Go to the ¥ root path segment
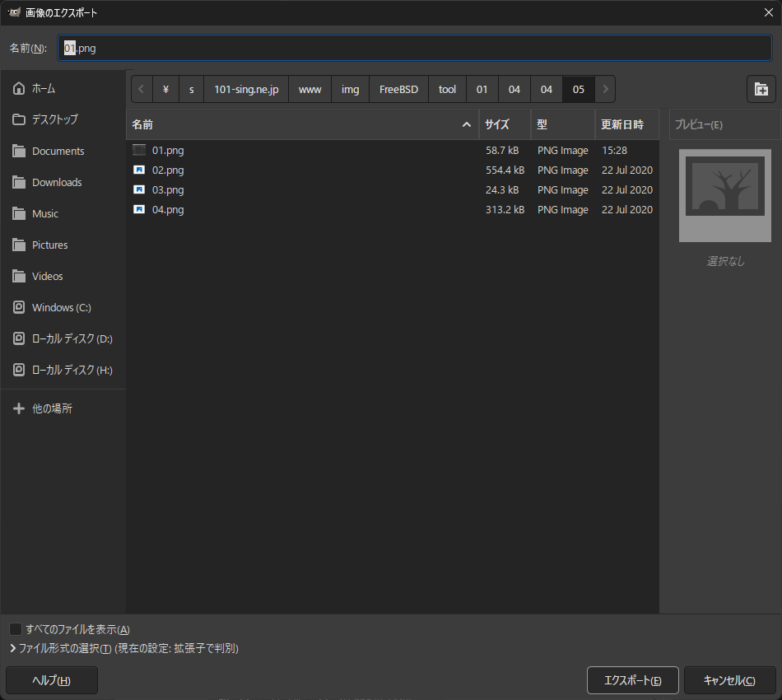Image resolution: width=782 pixels, height=700 pixels. pos(165,89)
